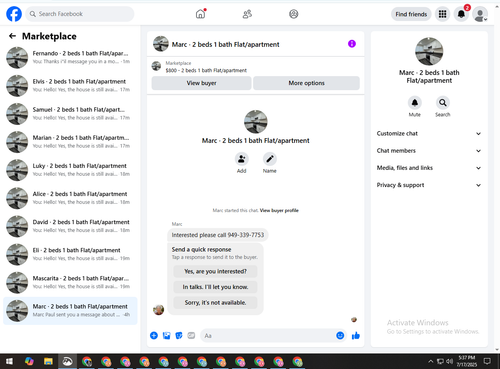Open the Windows Start button
The height and width of the screenshot is (369, 500).
[9, 361]
